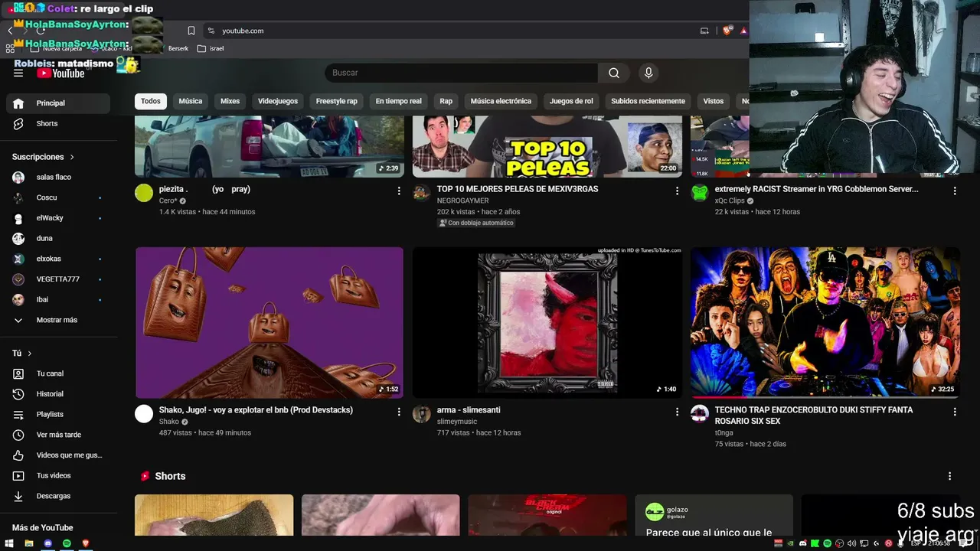Screen dimensions: 980x551
Task: Open NEGROGAYMER channel avatar
Action: tap(422, 192)
